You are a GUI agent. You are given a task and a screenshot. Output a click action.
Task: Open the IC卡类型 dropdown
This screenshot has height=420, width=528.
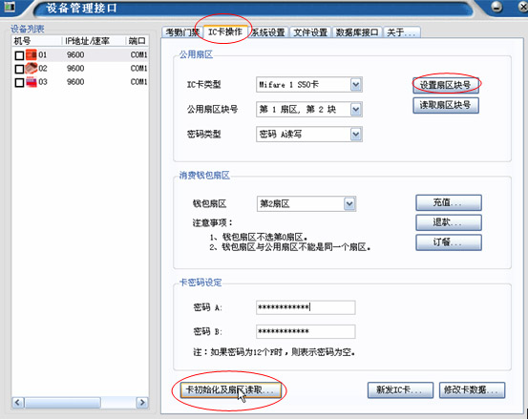pyautogui.click(x=356, y=85)
